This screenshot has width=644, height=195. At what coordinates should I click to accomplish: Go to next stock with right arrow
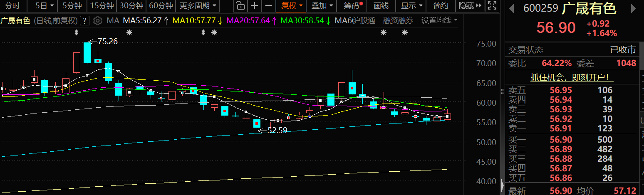tap(635, 9)
